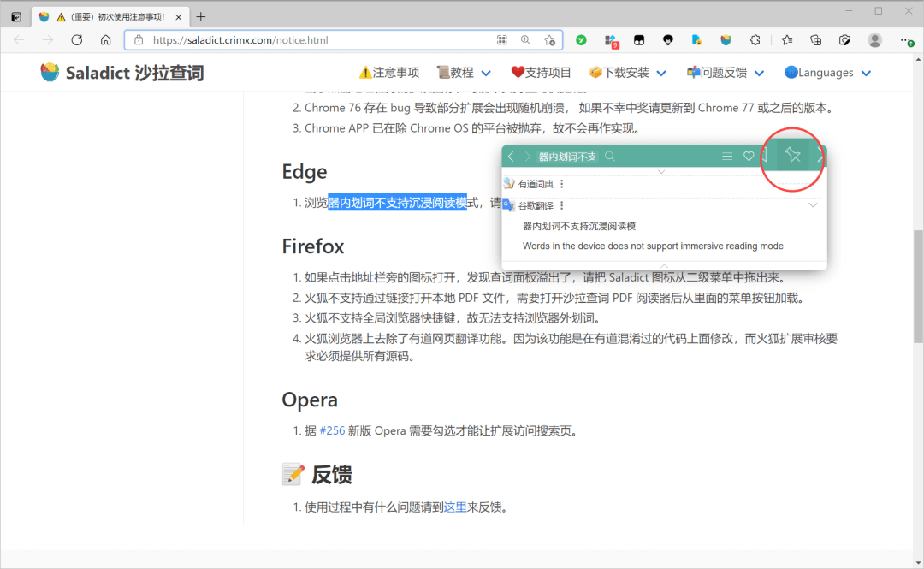Go to browser home page
This screenshot has width=924, height=569.
click(x=105, y=40)
